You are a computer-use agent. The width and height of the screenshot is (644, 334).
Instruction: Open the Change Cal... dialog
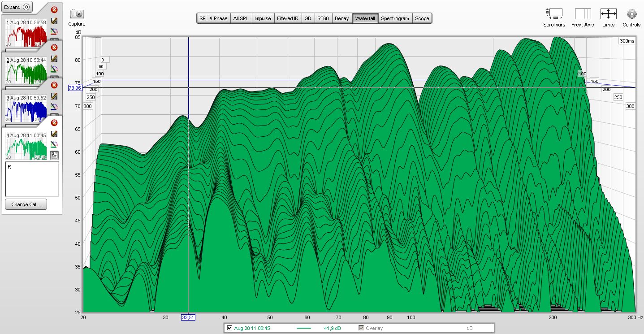coord(26,204)
